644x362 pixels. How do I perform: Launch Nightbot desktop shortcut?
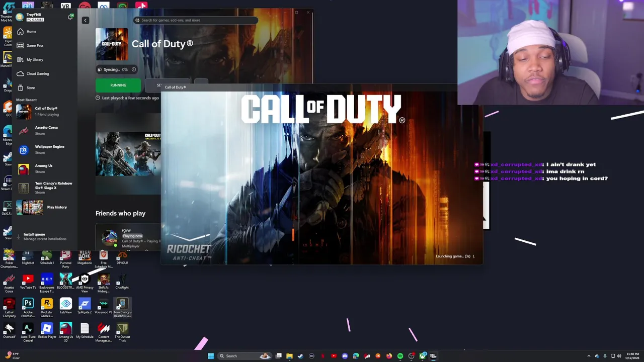28,258
